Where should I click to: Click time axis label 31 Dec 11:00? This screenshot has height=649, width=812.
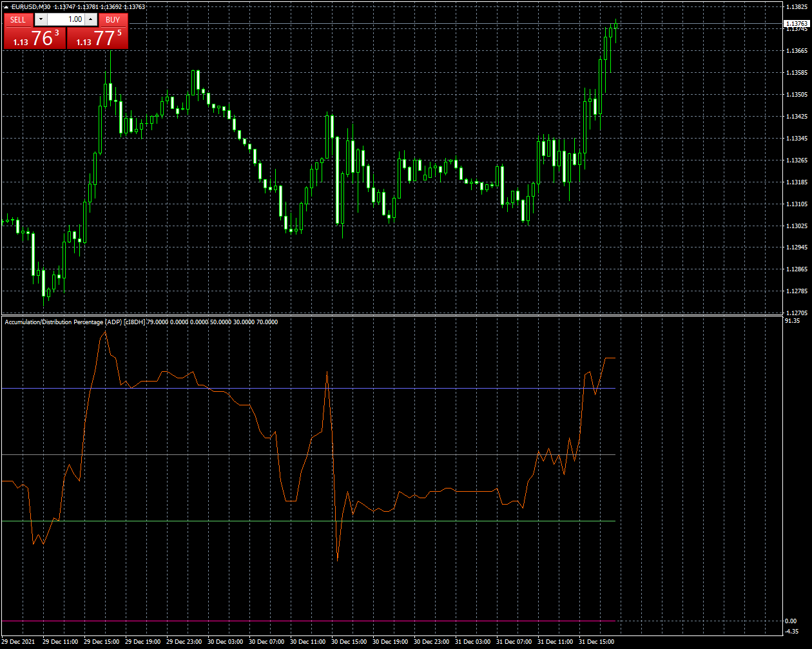pos(556,642)
